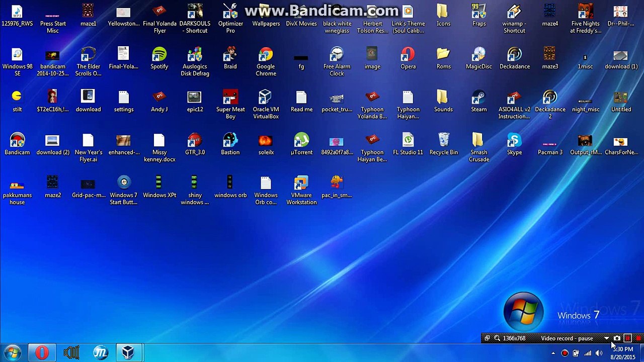The width and height of the screenshot is (644, 362).
Task: Select the FL Studio 11 shortcut
Action: (x=408, y=143)
